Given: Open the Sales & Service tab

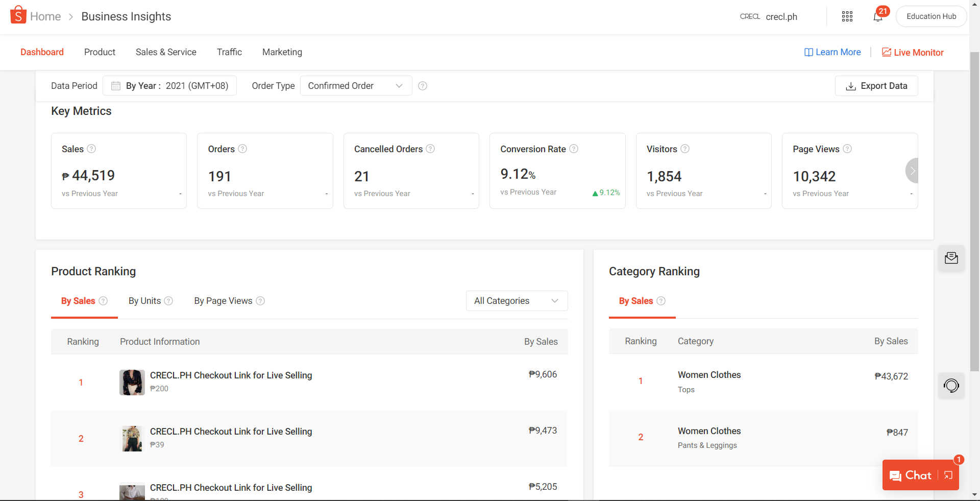Looking at the screenshot, I should point(166,52).
